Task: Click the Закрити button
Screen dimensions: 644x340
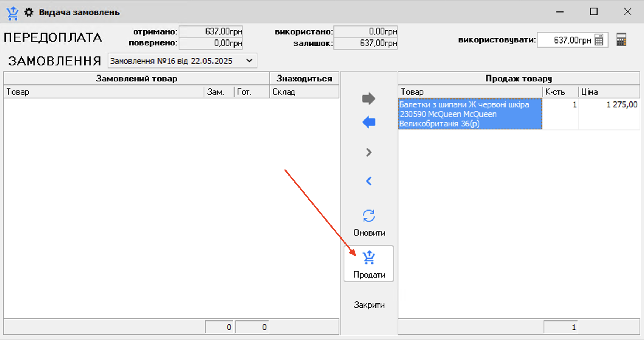Action: (x=369, y=305)
